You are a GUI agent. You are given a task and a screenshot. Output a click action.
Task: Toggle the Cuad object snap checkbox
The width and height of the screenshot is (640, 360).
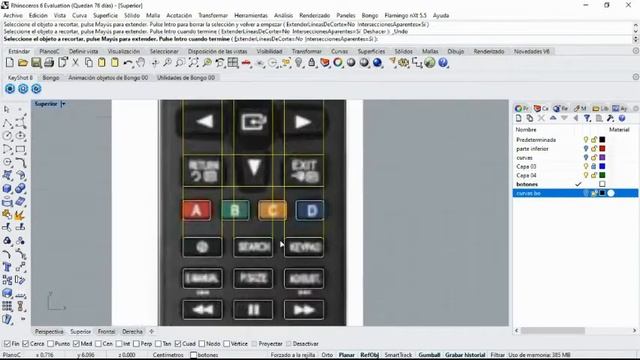tap(178, 344)
